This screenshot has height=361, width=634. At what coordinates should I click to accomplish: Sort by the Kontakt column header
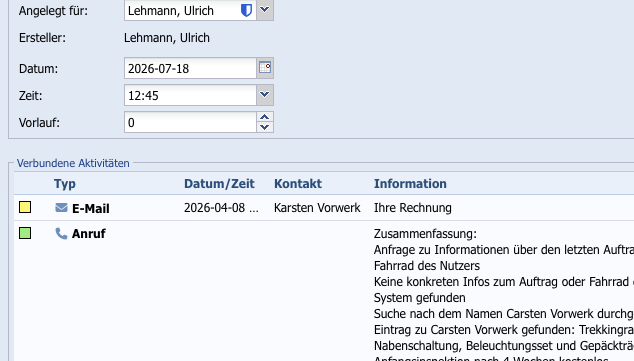coord(298,184)
